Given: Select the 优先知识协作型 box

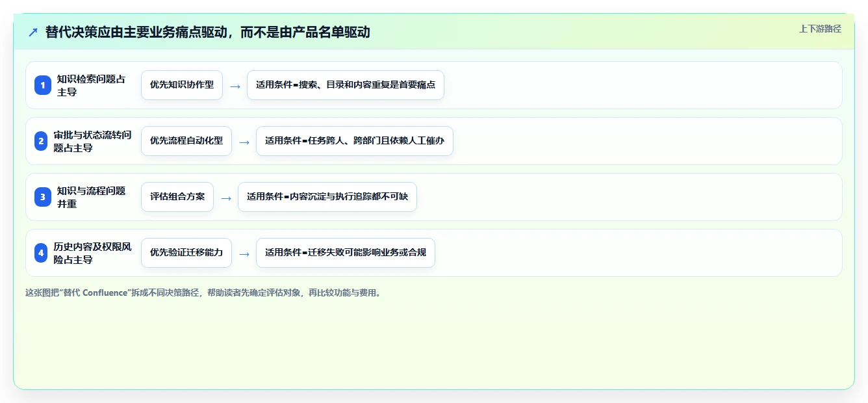Looking at the screenshot, I should pos(182,85).
